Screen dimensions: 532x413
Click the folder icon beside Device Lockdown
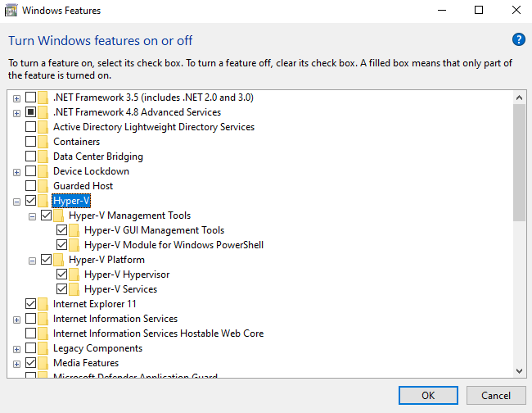(x=43, y=171)
